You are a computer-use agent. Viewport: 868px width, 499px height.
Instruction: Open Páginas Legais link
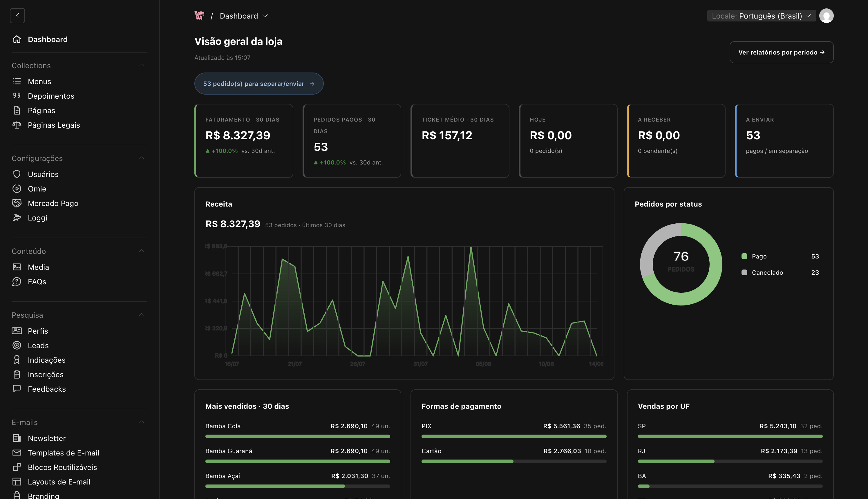[54, 125]
